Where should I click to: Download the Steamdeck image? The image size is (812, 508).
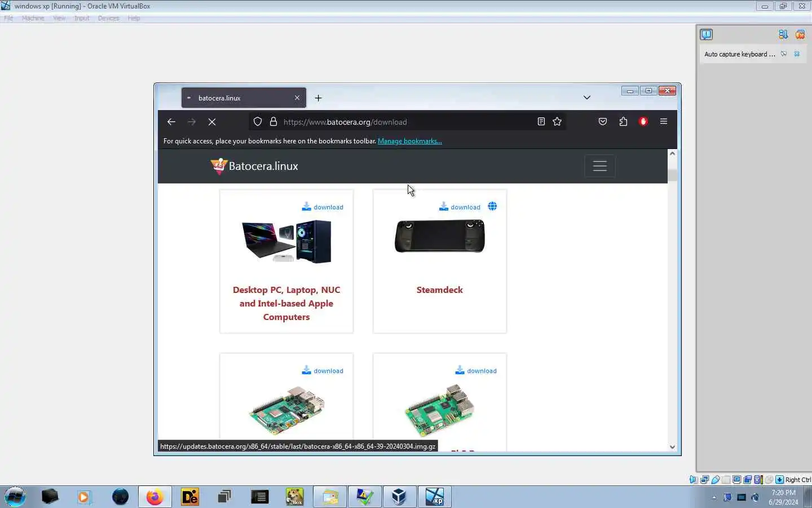click(460, 207)
